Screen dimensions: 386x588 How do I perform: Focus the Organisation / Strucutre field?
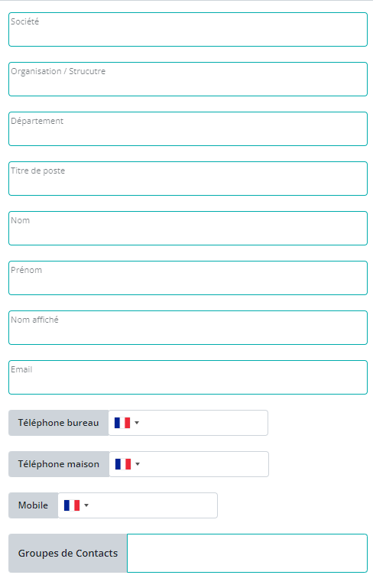(x=188, y=79)
